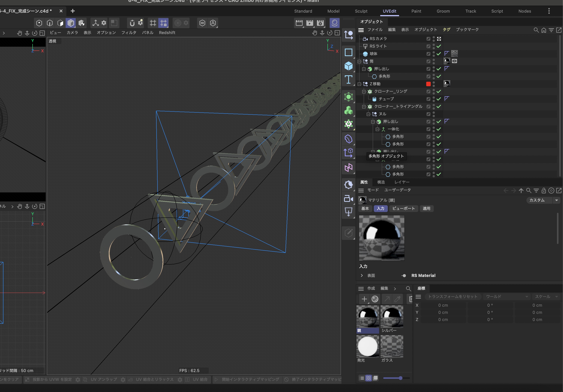Open the ワールド coordinate dropdown
This screenshot has height=392, width=563.
pos(507,297)
